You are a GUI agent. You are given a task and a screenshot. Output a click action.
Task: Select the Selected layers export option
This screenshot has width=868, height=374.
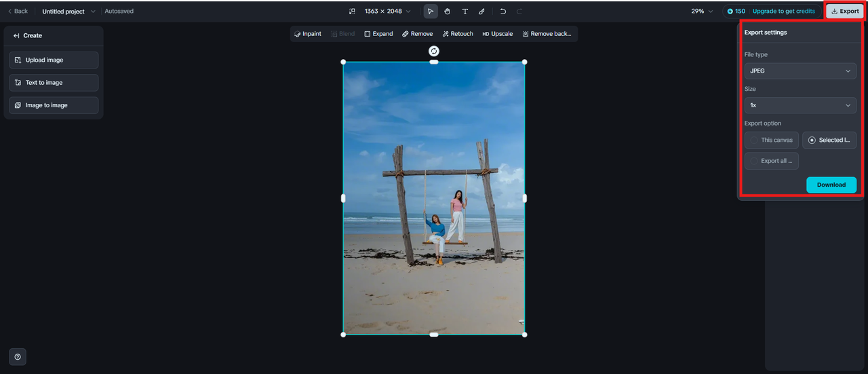click(829, 140)
